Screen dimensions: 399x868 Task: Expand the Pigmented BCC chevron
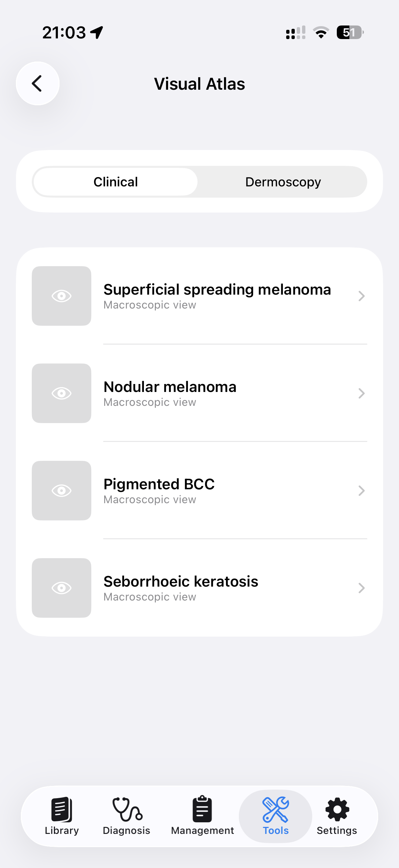[361, 491]
